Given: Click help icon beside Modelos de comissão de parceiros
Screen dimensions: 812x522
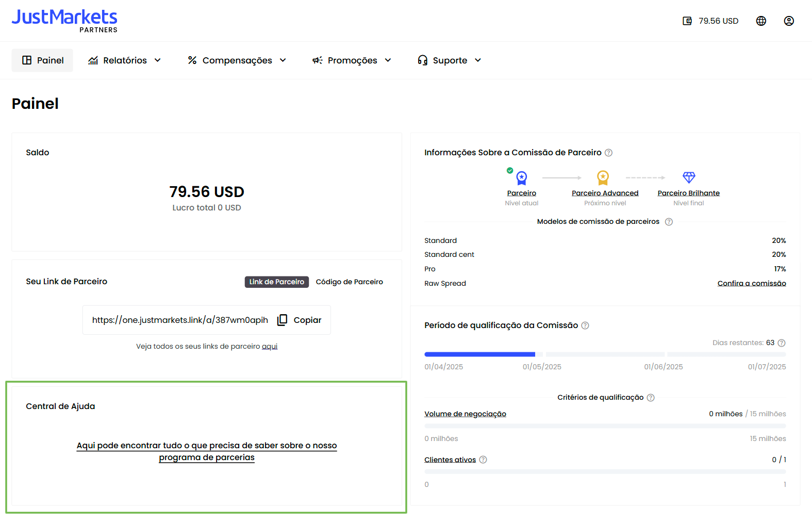Looking at the screenshot, I should click(669, 222).
